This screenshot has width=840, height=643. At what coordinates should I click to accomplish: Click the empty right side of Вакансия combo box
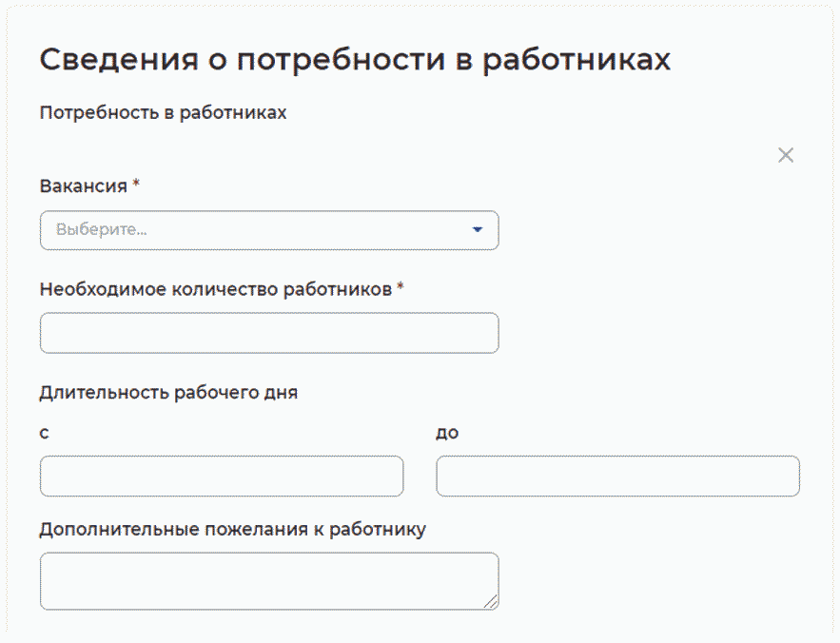tap(381, 230)
